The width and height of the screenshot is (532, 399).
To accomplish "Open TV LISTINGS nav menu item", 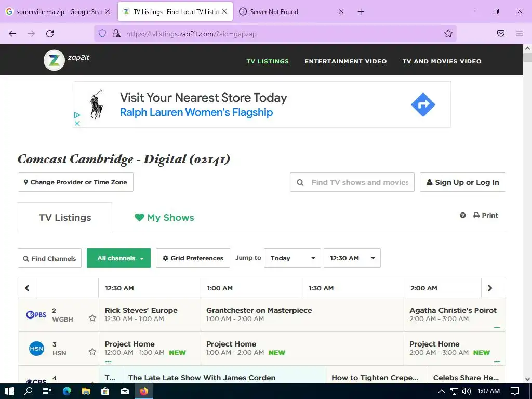I will 268,61.
